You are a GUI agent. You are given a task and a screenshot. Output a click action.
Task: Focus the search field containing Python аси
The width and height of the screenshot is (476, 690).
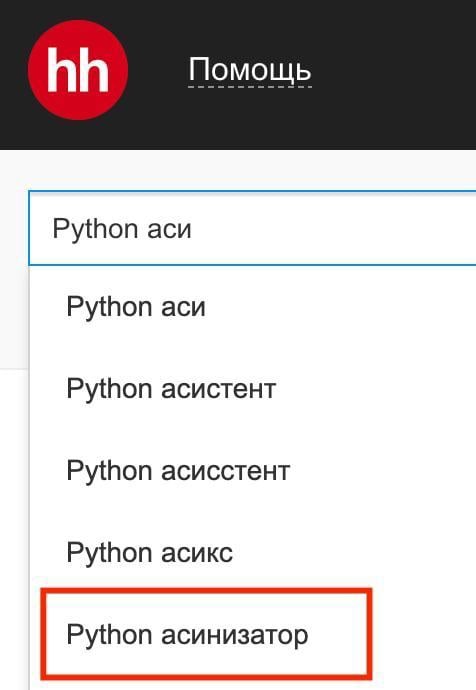coord(252,228)
